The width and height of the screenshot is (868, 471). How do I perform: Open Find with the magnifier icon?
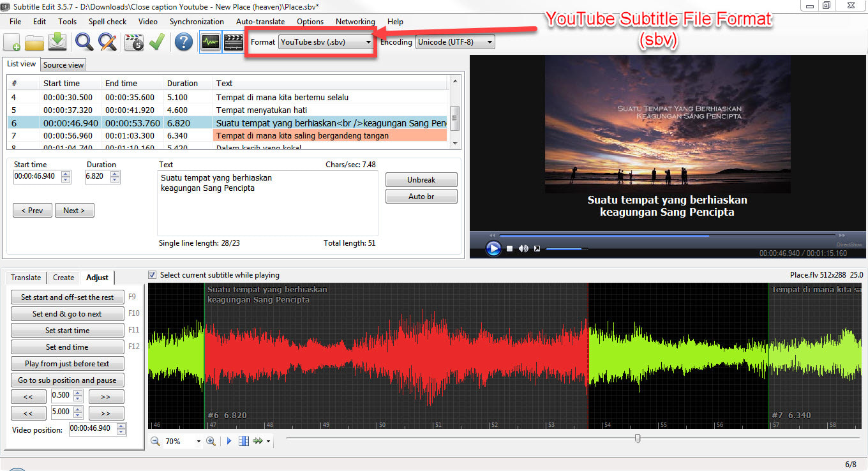(84, 42)
